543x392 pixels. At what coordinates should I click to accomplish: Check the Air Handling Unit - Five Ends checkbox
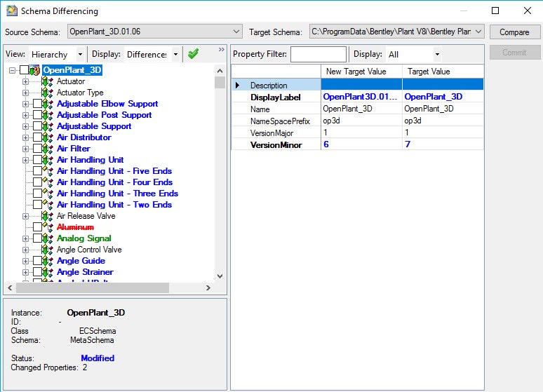click(x=37, y=171)
